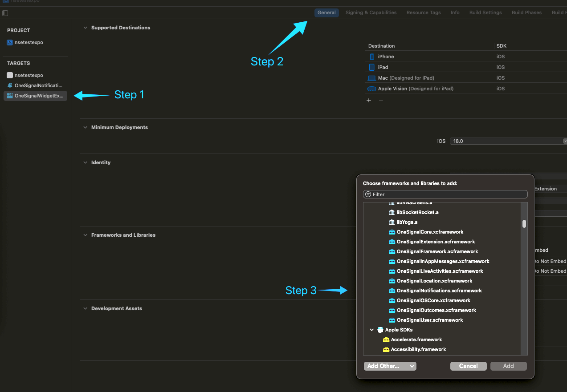
Task: Click the Apple SDKs group icon
Action: coord(380,330)
